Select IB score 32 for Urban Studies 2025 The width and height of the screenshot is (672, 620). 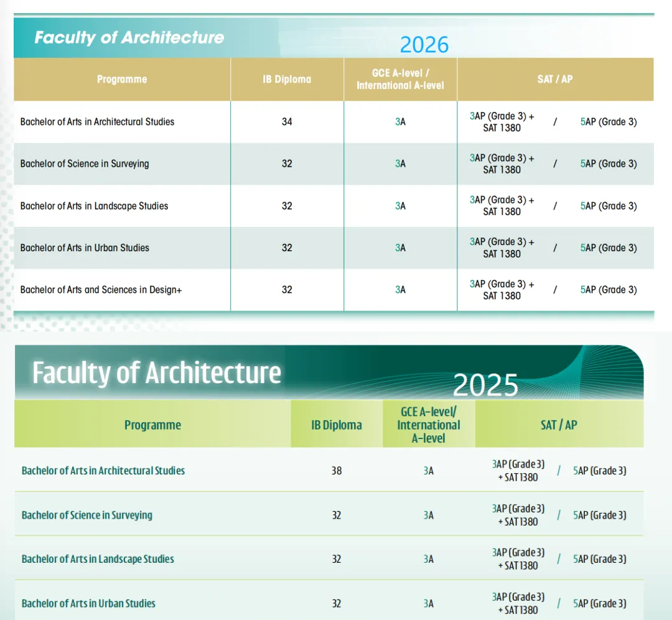tap(336, 603)
